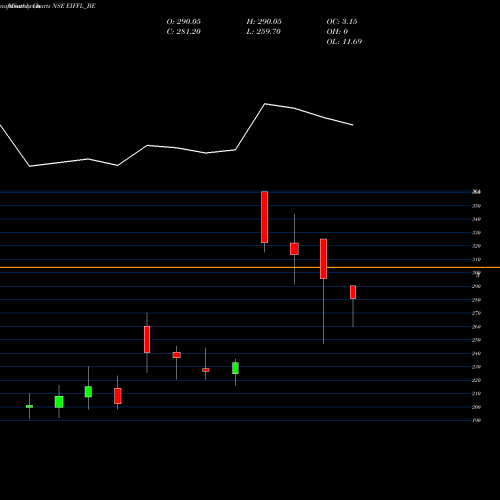500x500 pixels.
Task: Click the NSE EIFFL_BE chart title
Action: coord(74,6)
